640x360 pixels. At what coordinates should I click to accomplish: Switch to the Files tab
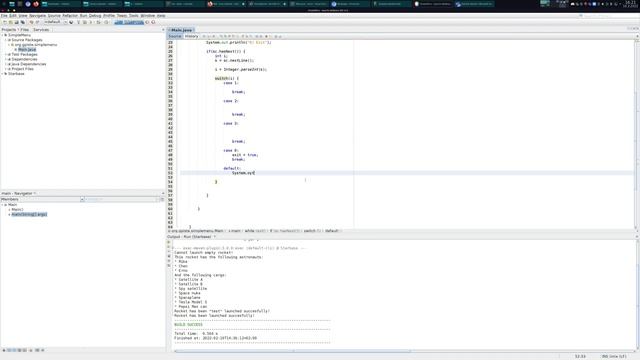point(24,30)
